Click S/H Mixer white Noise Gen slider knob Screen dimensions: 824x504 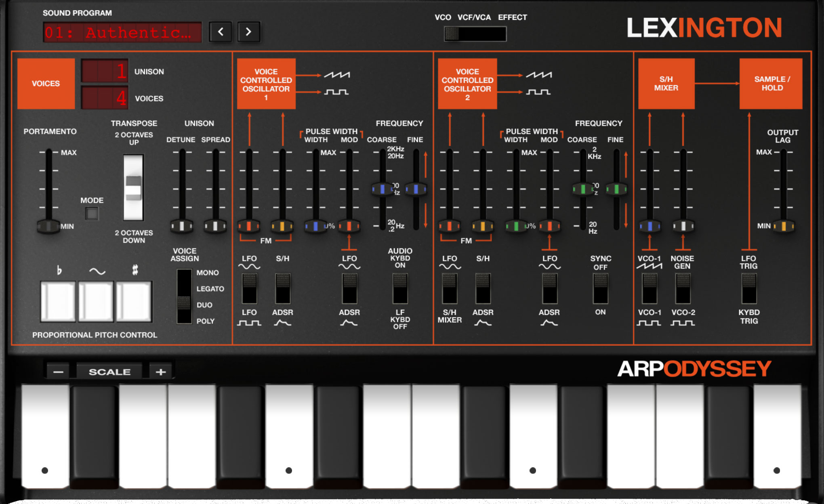tap(683, 226)
